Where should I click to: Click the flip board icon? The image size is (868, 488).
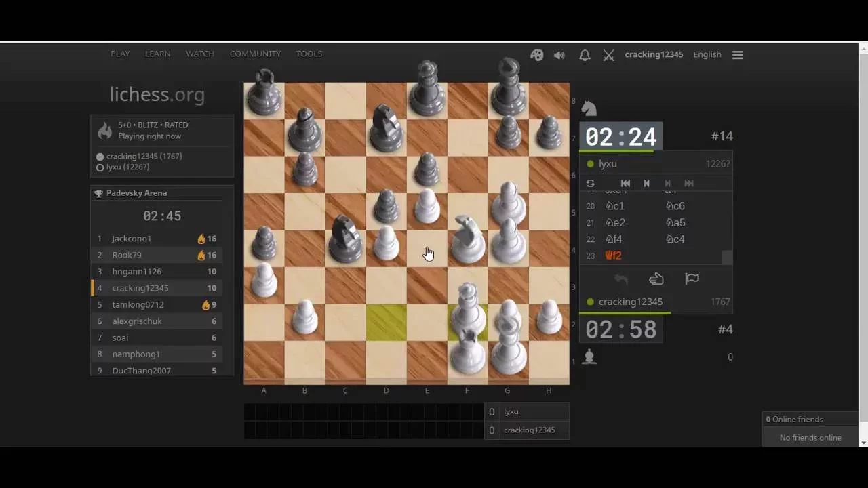590,183
